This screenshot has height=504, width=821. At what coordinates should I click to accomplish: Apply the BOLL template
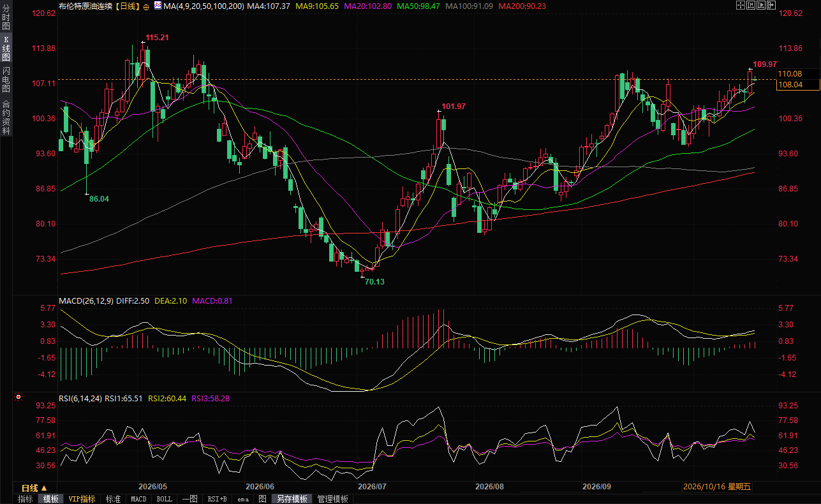(x=165, y=499)
